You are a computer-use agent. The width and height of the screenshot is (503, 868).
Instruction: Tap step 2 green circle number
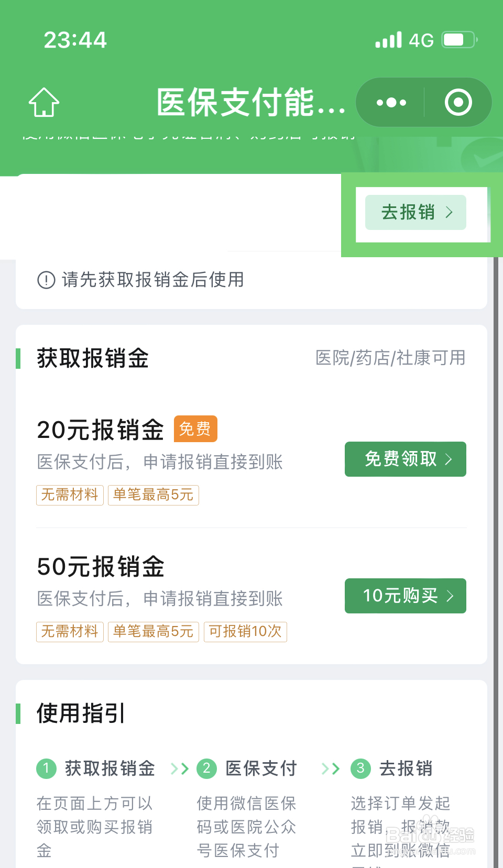[206, 768]
